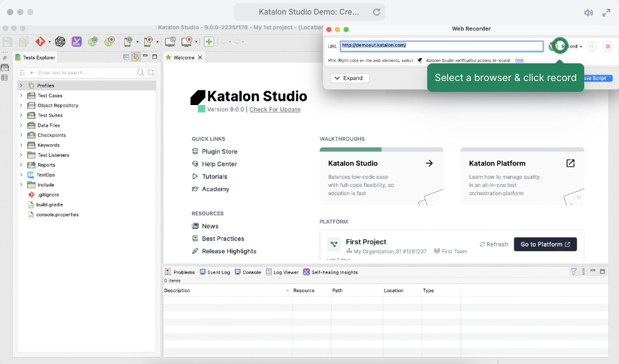
Task: Click the Web Recorder URL field
Action: pos(442,46)
